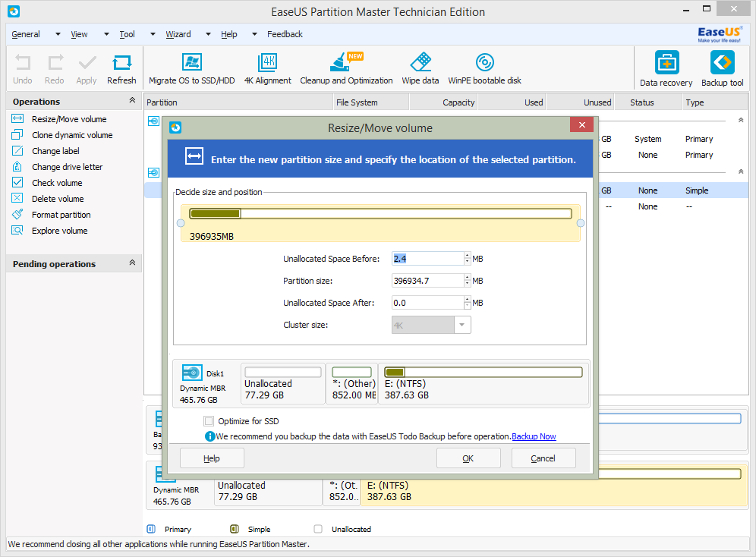Select the E: (NTFS) block in dialog
The width and height of the screenshot is (756, 557).
[x=483, y=383]
